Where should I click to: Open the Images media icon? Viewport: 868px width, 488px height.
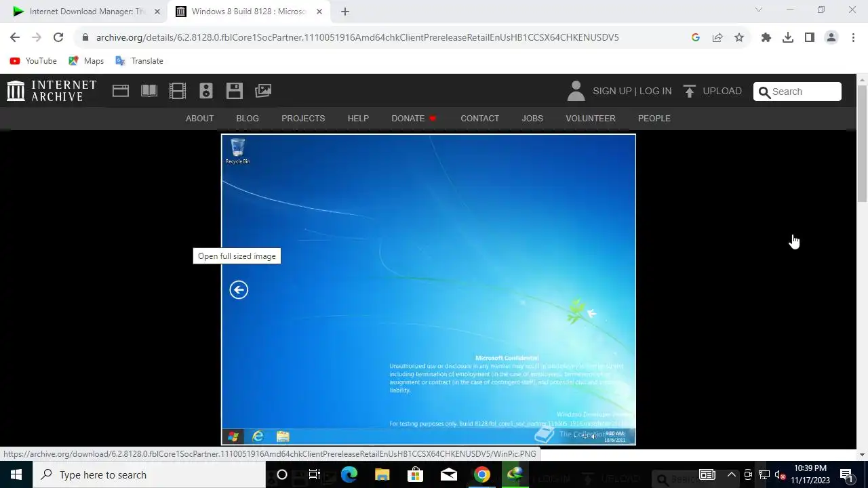click(x=263, y=91)
